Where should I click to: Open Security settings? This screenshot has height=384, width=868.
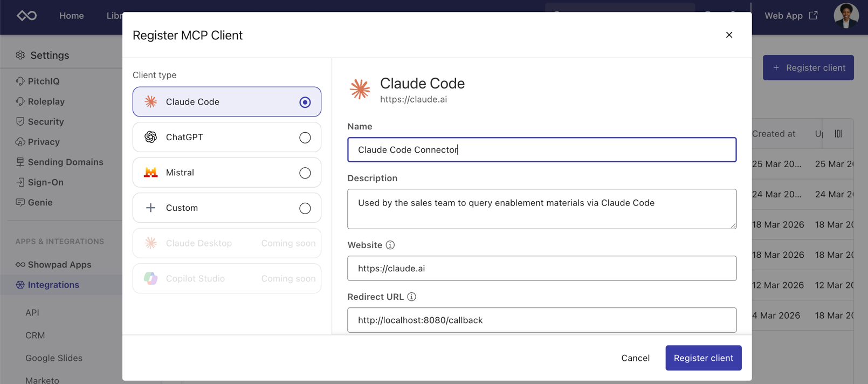pyautogui.click(x=46, y=121)
